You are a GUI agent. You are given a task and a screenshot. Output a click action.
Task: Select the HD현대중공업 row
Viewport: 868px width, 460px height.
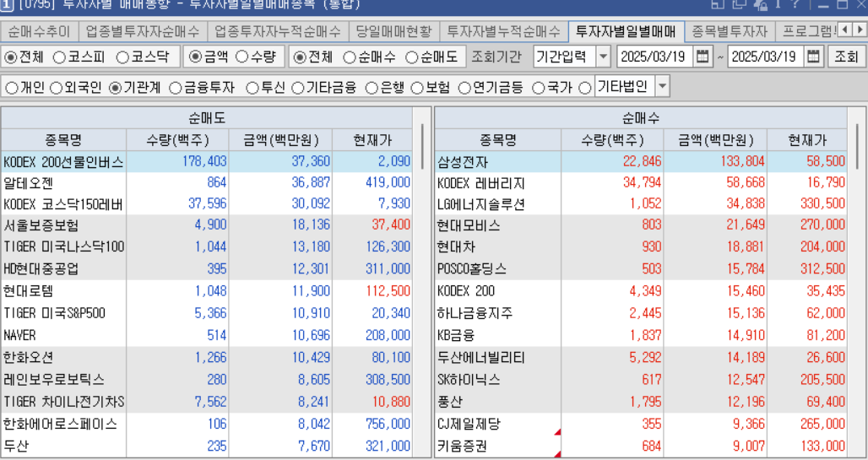(x=207, y=268)
